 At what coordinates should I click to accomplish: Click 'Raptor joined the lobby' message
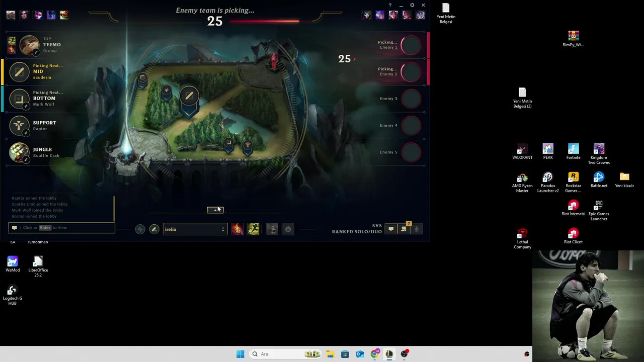pyautogui.click(x=34, y=198)
